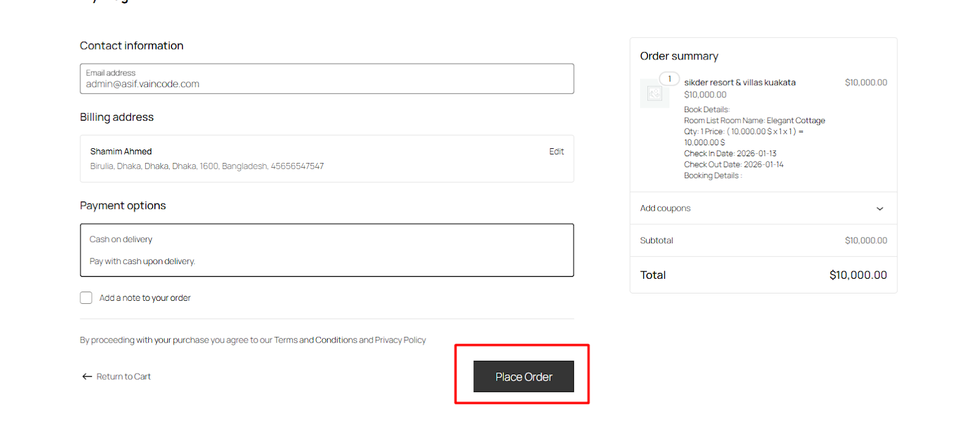
Task: Click the quantity badge on product image
Action: (x=669, y=78)
